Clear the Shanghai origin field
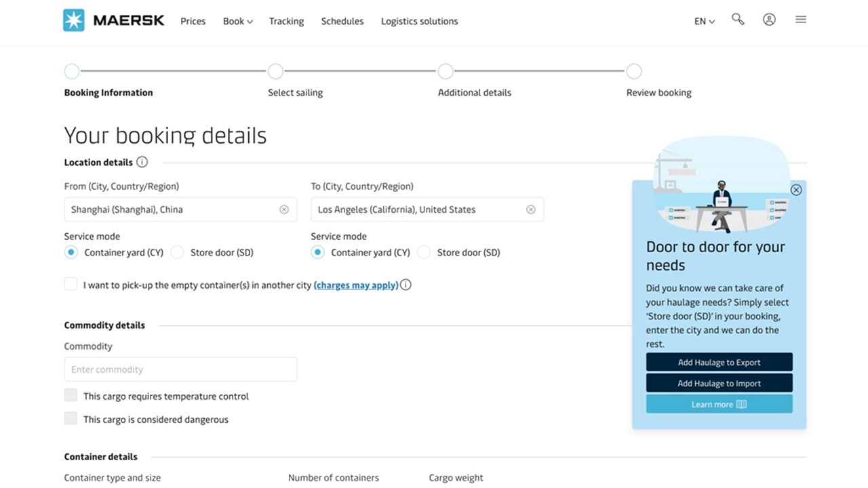The image size is (868, 488). click(284, 209)
